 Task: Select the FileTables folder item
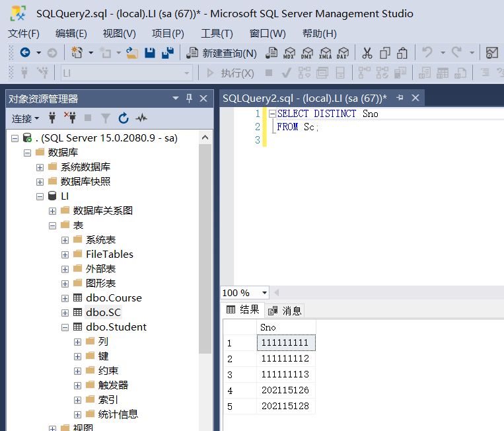(x=109, y=254)
